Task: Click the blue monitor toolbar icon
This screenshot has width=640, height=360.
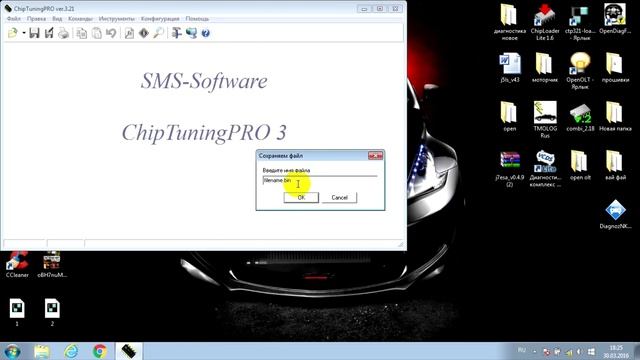Action: [x=191, y=33]
